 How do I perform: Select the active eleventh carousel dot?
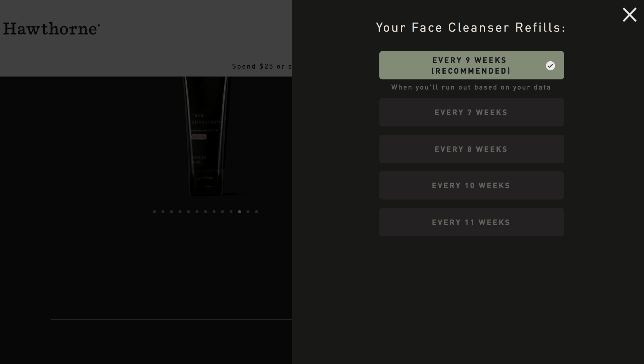[x=239, y=212]
